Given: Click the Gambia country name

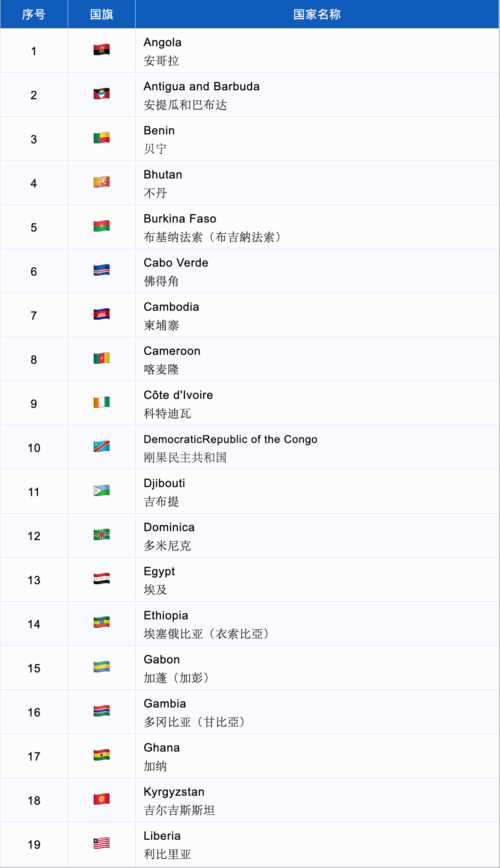Looking at the screenshot, I should (x=165, y=704).
